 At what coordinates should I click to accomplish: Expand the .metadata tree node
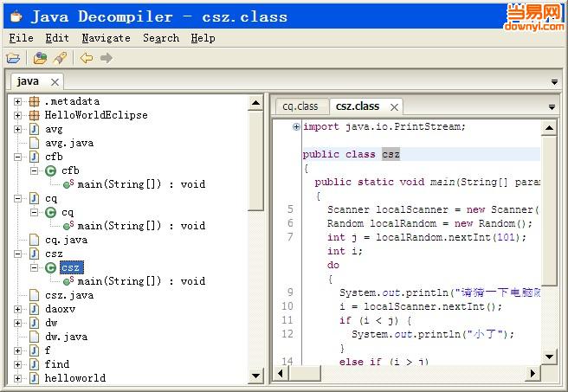point(17,102)
